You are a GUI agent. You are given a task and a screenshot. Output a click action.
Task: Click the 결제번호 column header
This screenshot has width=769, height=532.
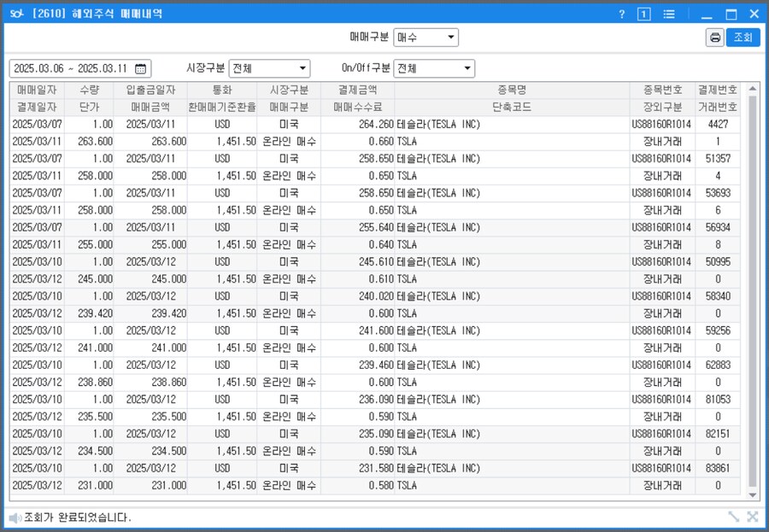click(718, 91)
